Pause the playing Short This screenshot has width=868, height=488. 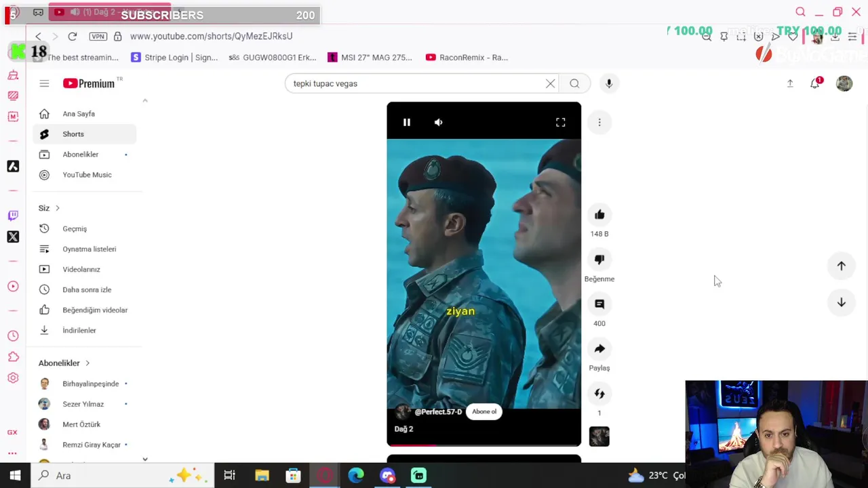click(x=407, y=123)
